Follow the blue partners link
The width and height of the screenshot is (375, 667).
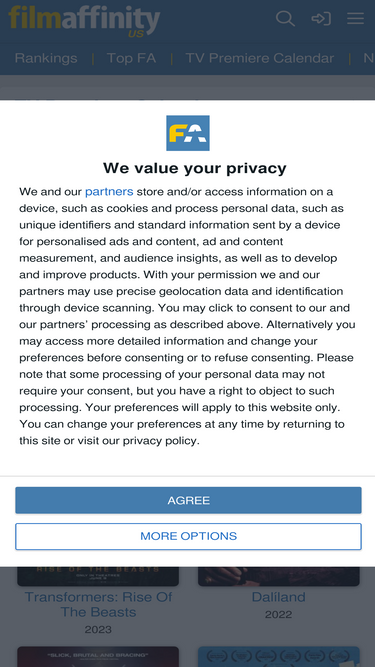pos(109,192)
